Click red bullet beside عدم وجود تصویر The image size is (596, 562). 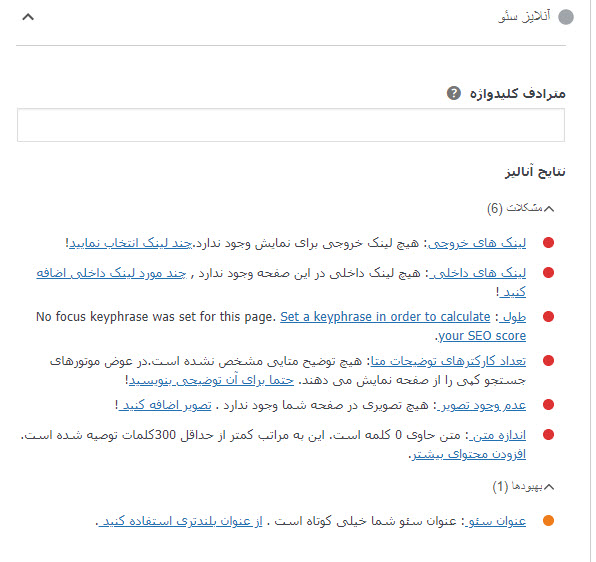click(548, 405)
